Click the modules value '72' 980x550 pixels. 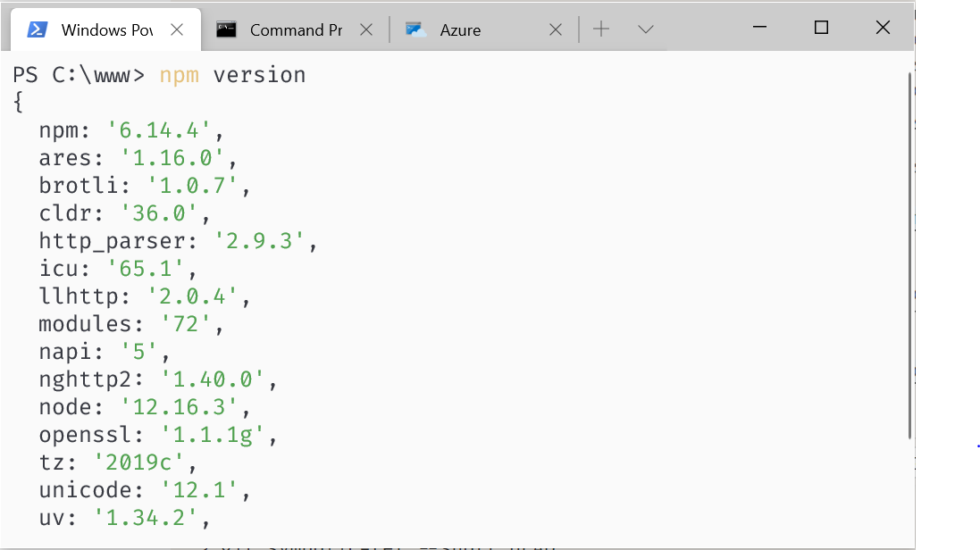click(x=185, y=324)
